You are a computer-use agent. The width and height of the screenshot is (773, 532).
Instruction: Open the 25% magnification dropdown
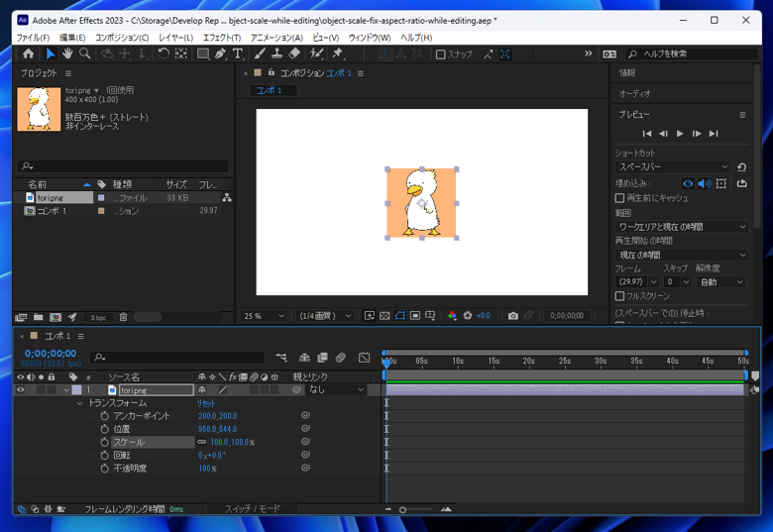click(264, 316)
